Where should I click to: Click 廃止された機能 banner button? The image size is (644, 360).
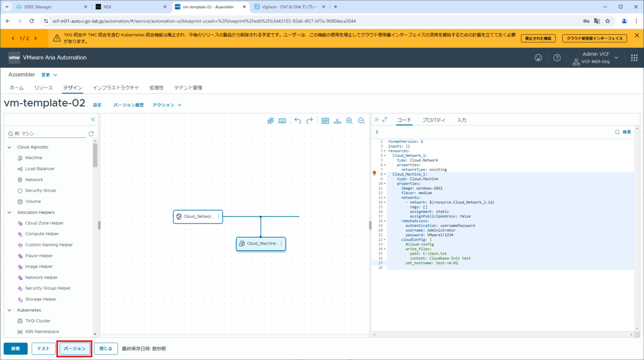pyautogui.click(x=538, y=38)
